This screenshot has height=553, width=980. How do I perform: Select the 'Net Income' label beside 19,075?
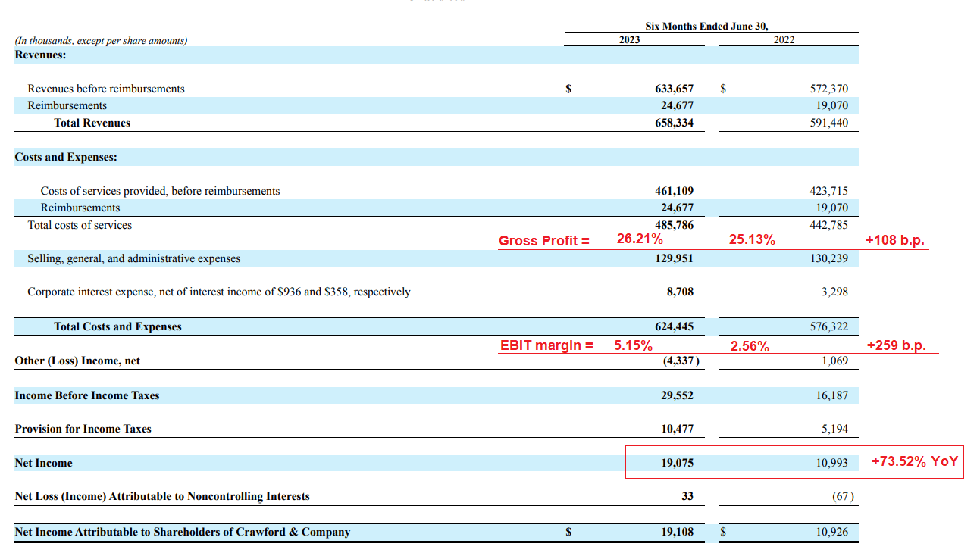[x=43, y=463]
